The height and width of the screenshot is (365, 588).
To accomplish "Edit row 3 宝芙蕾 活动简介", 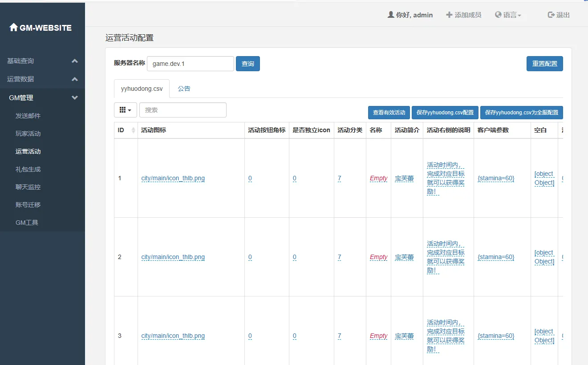I will pyautogui.click(x=405, y=336).
